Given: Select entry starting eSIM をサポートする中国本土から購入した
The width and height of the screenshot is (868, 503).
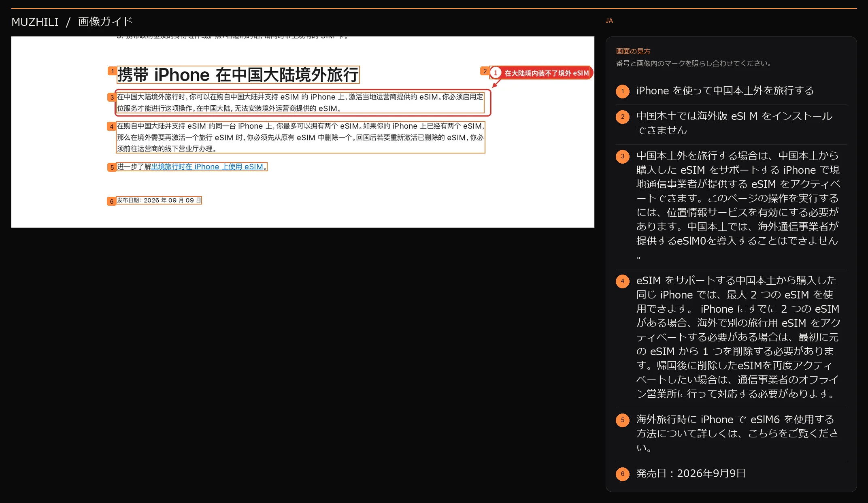Looking at the screenshot, I should (x=738, y=337).
